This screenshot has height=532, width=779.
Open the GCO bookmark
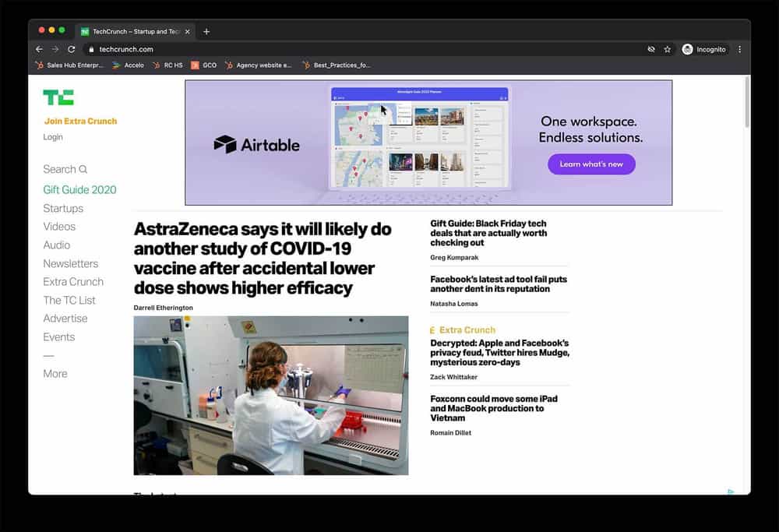click(204, 65)
